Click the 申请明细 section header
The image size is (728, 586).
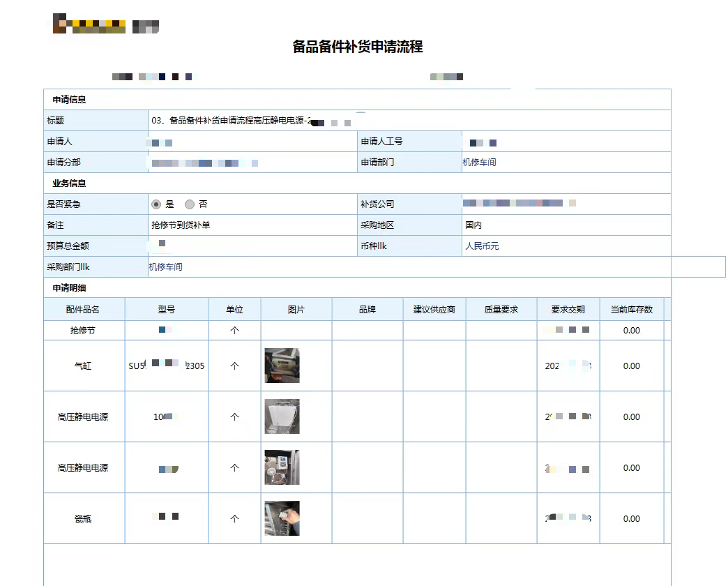pyautogui.click(x=69, y=288)
